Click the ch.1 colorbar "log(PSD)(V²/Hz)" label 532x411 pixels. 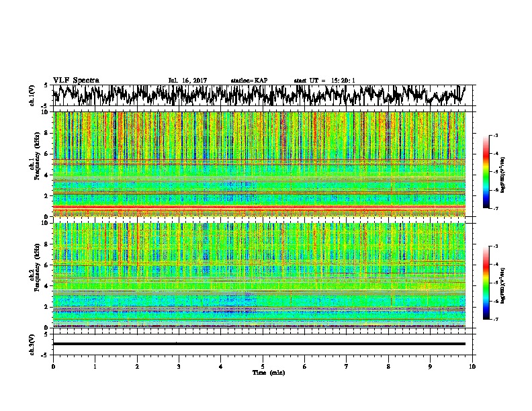[x=503, y=175]
